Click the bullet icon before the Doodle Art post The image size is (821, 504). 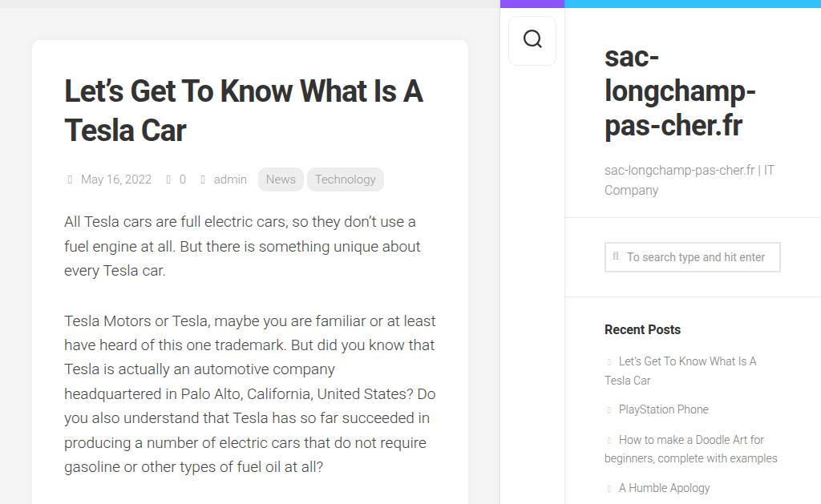[609, 441]
